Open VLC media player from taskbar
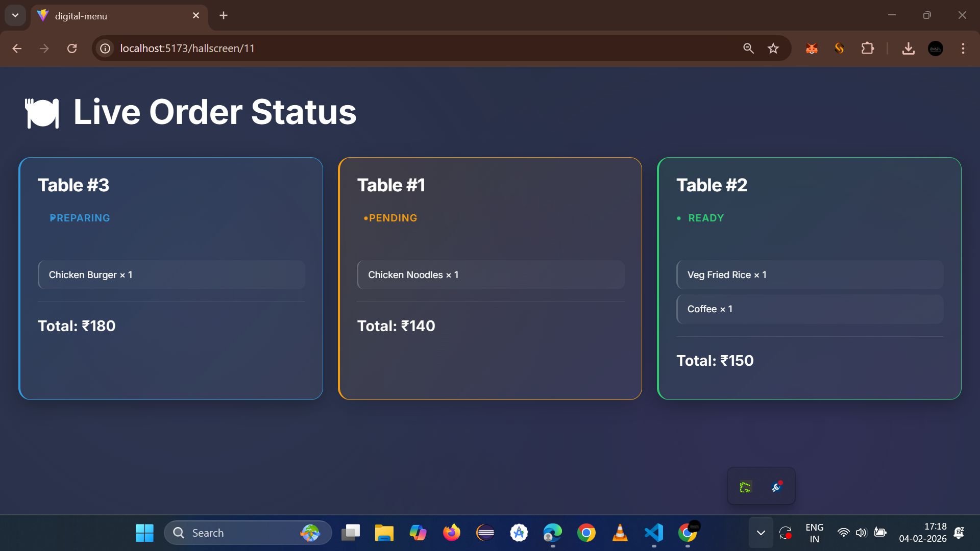The image size is (980, 551). pos(620,533)
